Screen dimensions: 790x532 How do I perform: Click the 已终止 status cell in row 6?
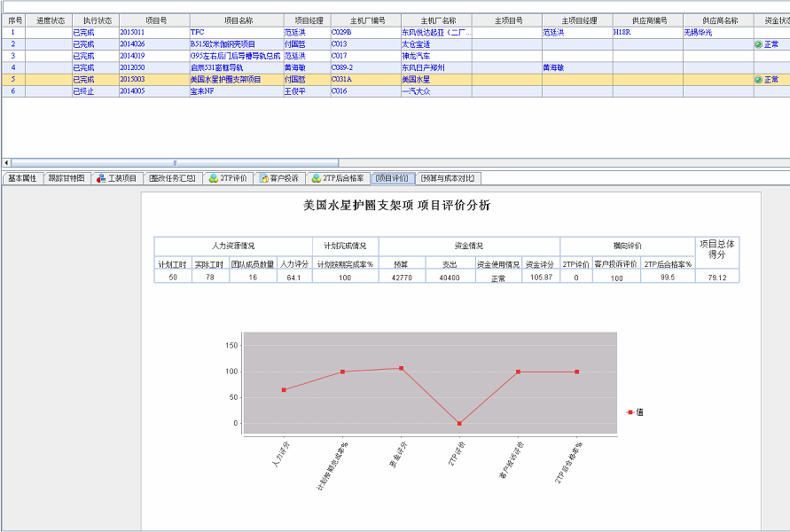83,91
